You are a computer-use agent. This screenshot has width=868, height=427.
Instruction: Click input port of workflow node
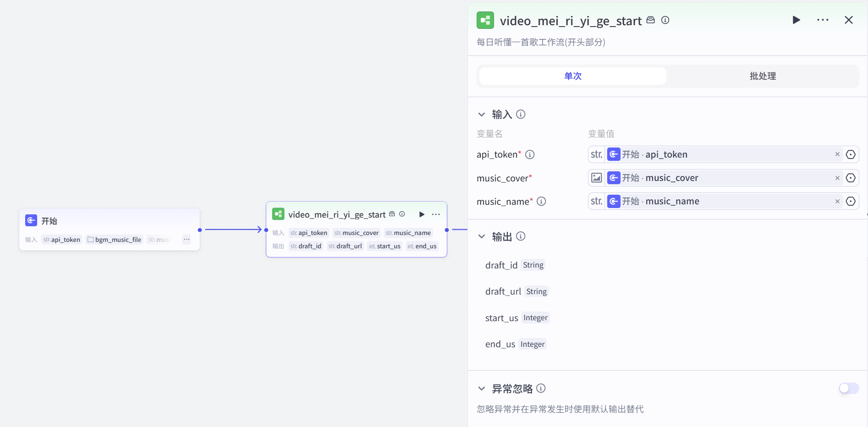coord(266,230)
